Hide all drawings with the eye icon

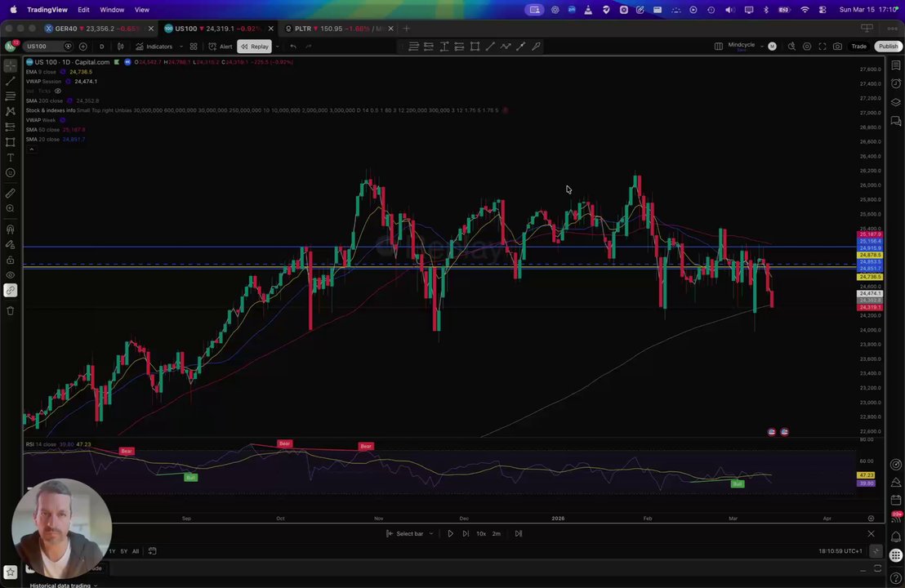click(x=11, y=275)
